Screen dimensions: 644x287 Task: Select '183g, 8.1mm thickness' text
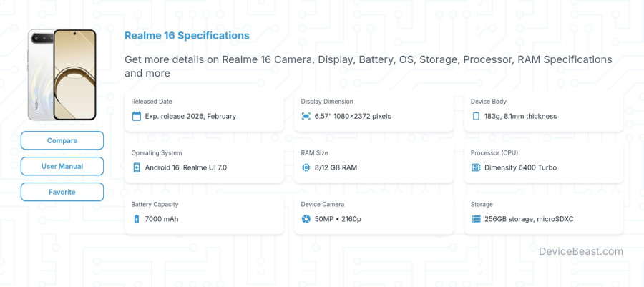521,116
